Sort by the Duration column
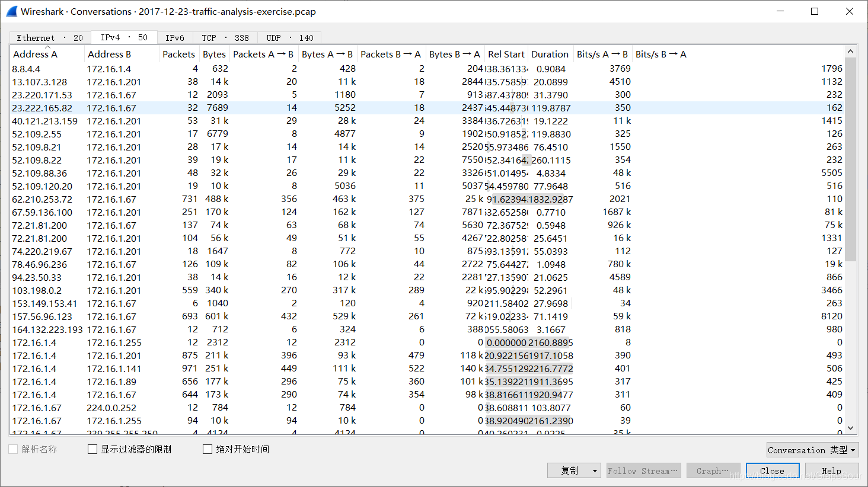Image resolution: width=868 pixels, height=487 pixels. (x=550, y=54)
